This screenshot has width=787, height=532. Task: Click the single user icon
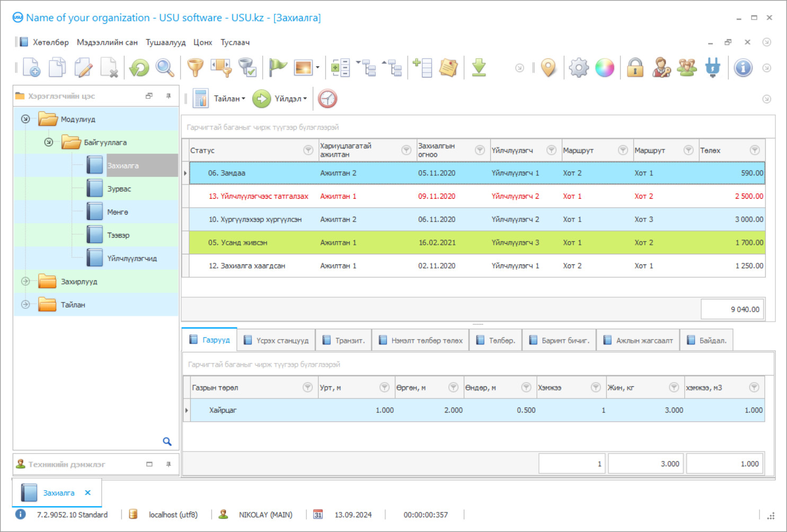(661, 68)
